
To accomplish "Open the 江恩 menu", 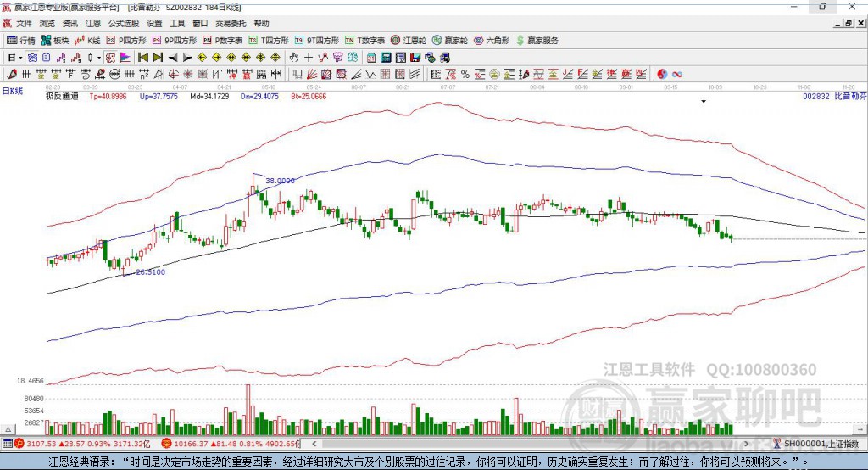I will coord(93,23).
